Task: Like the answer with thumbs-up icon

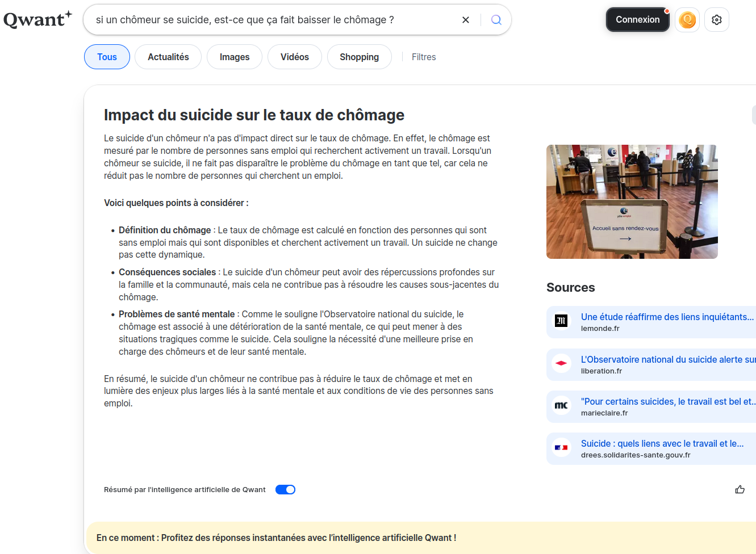Action: 740,489
